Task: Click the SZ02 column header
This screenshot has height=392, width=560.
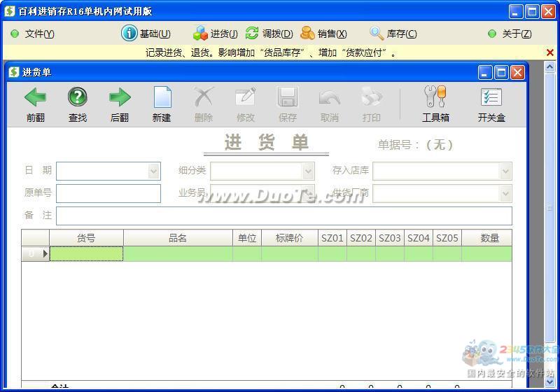Action: click(361, 238)
